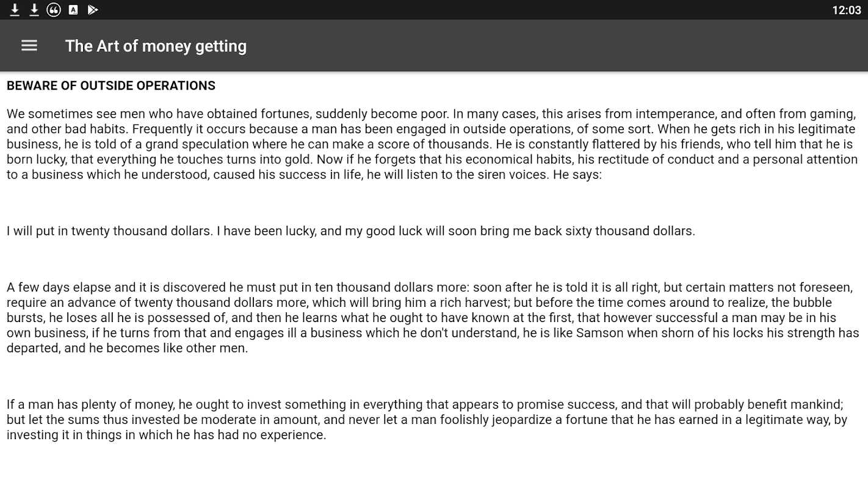Open the hamburger navigation menu
Image resolution: width=868 pixels, height=488 pixels.
(29, 46)
